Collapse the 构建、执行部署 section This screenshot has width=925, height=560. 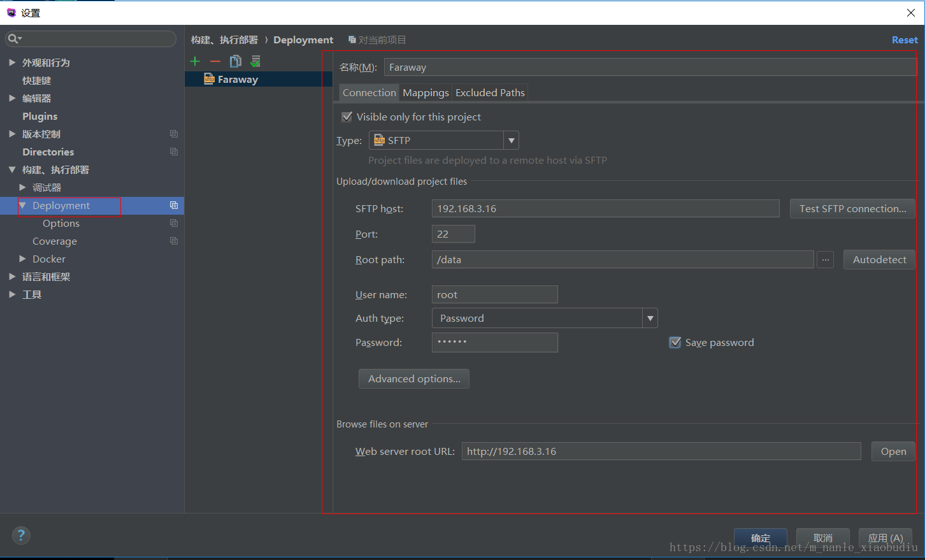tap(12, 169)
